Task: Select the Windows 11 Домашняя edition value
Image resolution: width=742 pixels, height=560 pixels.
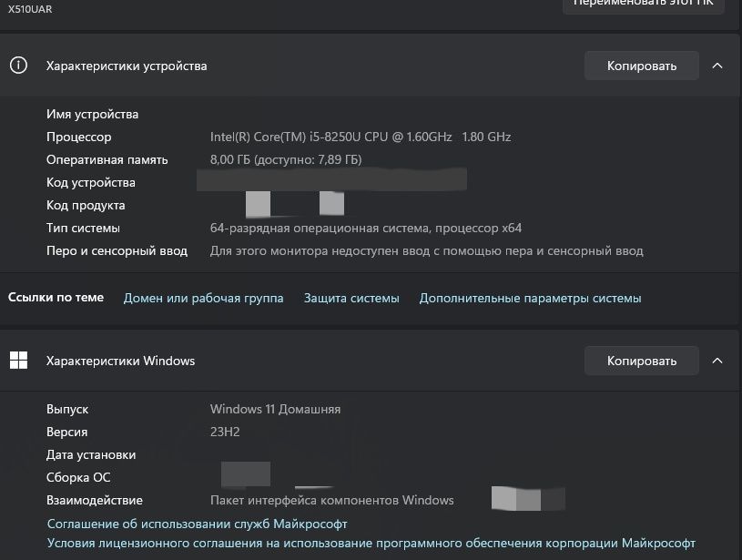Action: click(x=276, y=409)
